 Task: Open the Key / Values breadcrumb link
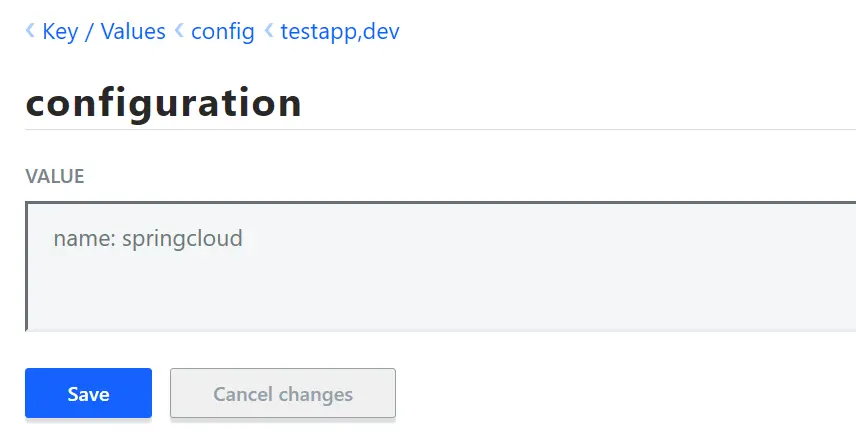(x=104, y=32)
